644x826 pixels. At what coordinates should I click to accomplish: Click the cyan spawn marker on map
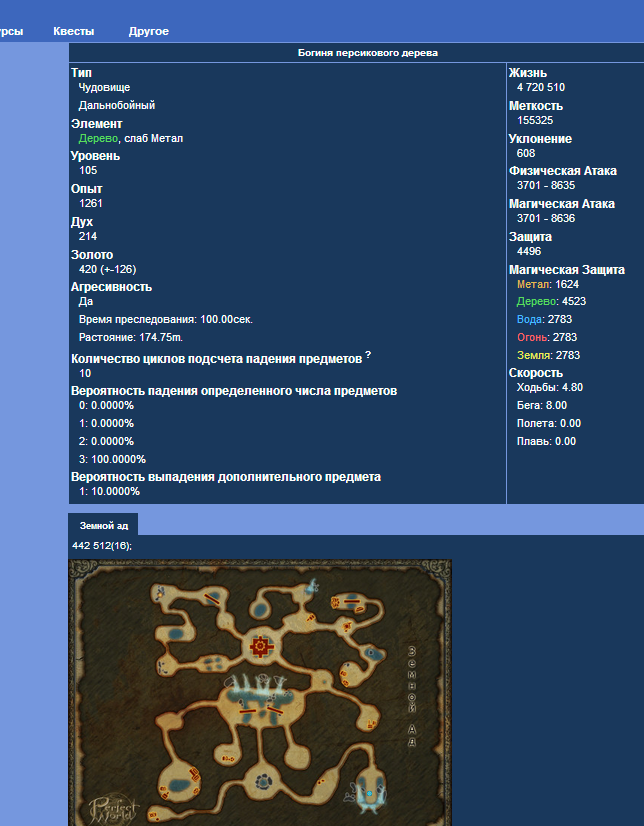pyautogui.click(x=370, y=793)
